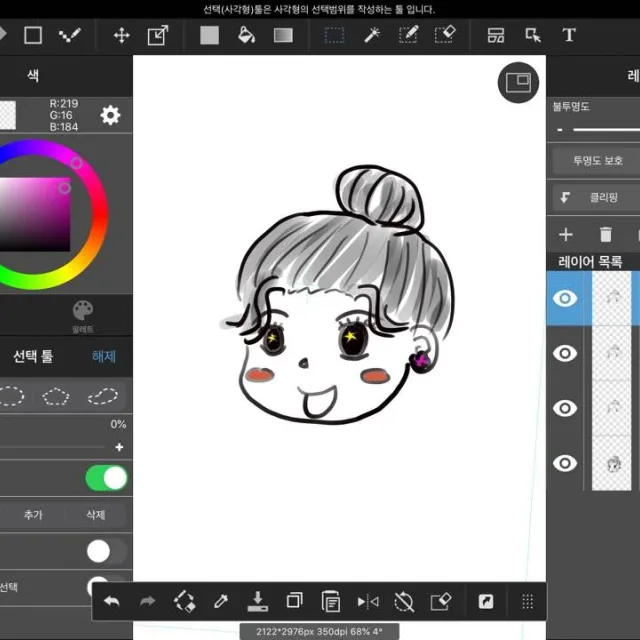This screenshot has width=640, height=640.
Task: Select the Gradient tool
Action: 283,36
